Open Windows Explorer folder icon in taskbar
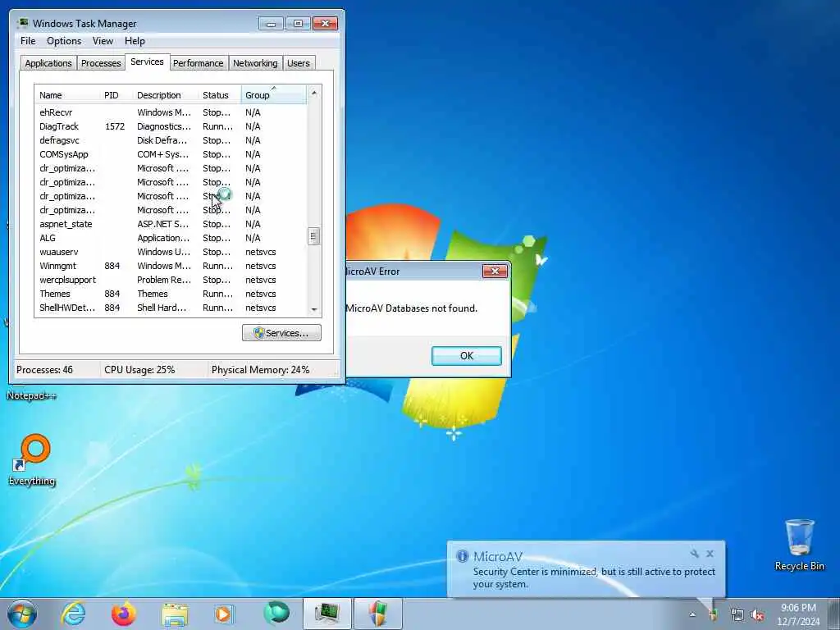Screen dimensions: 840x630 click(x=175, y=614)
